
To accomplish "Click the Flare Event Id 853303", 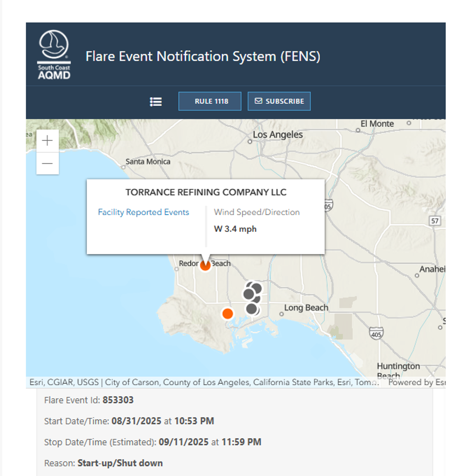I will click(x=118, y=400).
